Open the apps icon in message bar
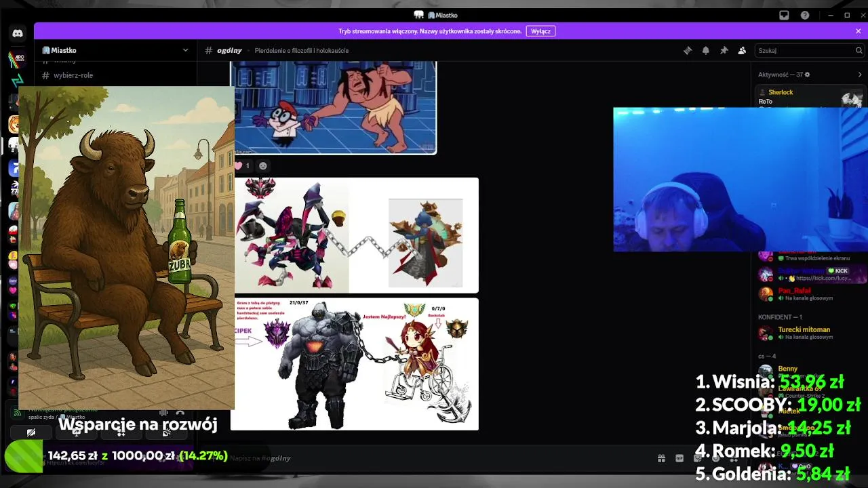The image size is (868, 488). point(734,458)
